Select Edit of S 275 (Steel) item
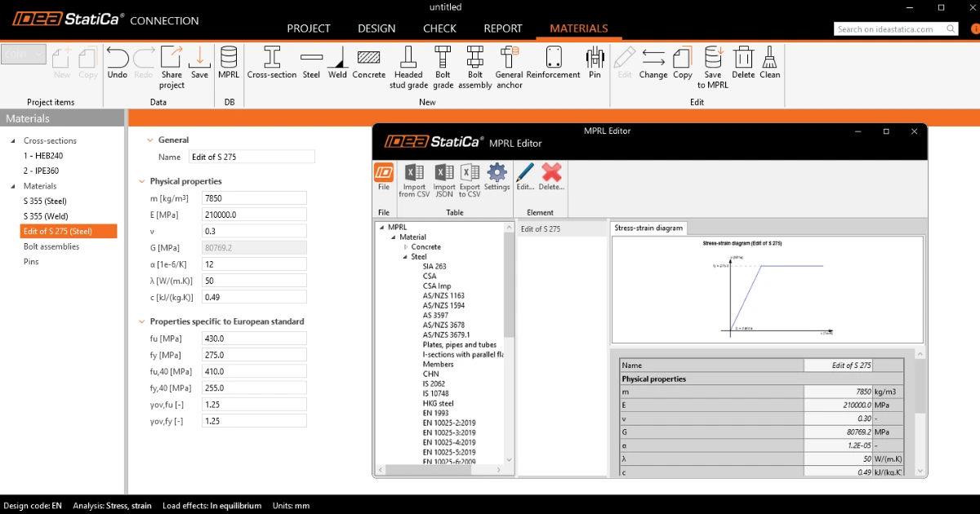This screenshot has width=980, height=514. point(69,231)
